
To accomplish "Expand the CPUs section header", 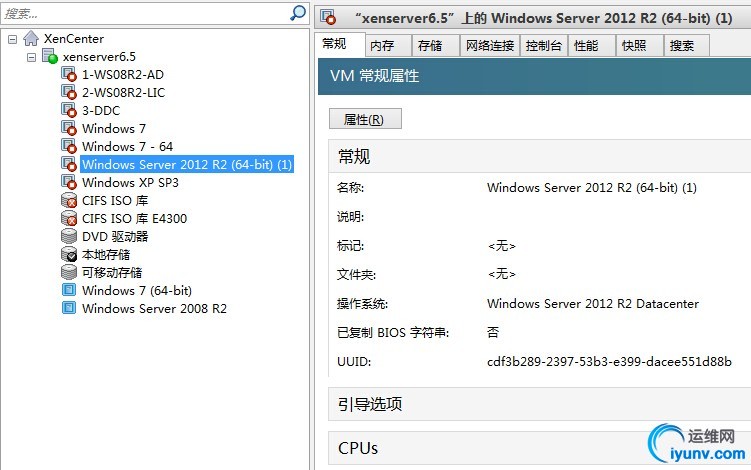I will (539, 448).
